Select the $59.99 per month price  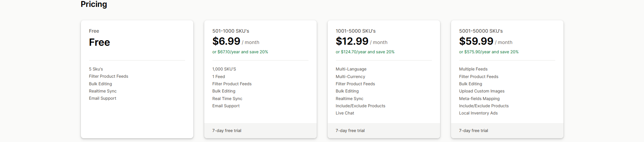pos(476,41)
